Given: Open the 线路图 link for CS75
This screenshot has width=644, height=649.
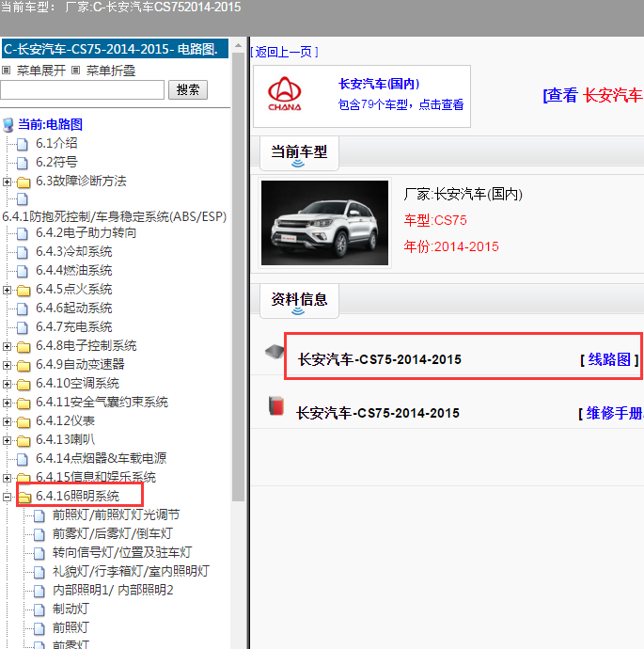Looking at the screenshot, I should click(x=609, y=359).
